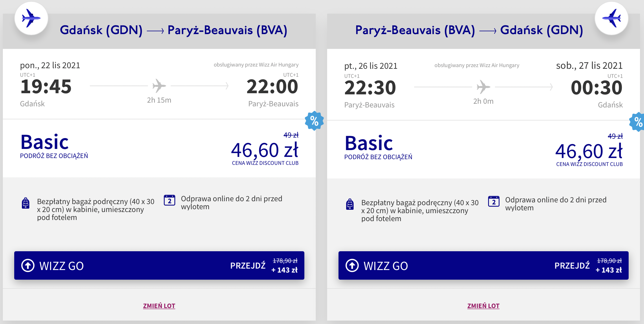Click the upgrade arrow icon in return WIZZ GO
Viewport: 644px width, 324px height.
(352, 266)
